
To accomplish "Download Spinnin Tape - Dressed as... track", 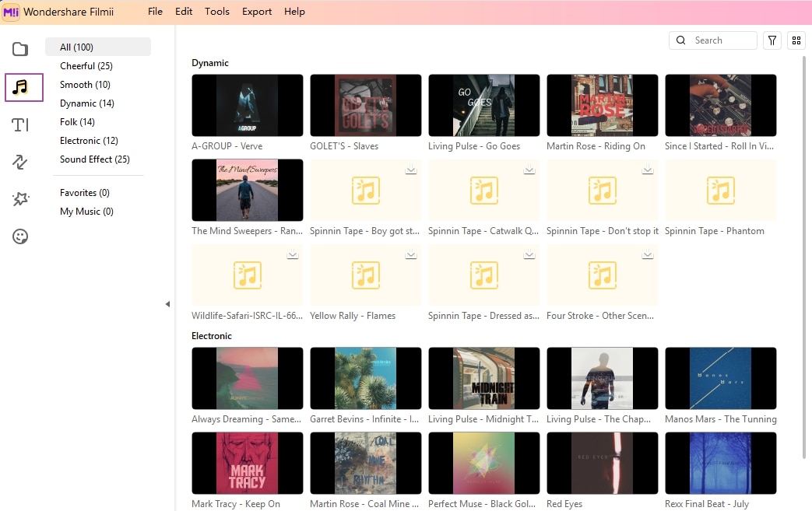I will coord(529,254).
